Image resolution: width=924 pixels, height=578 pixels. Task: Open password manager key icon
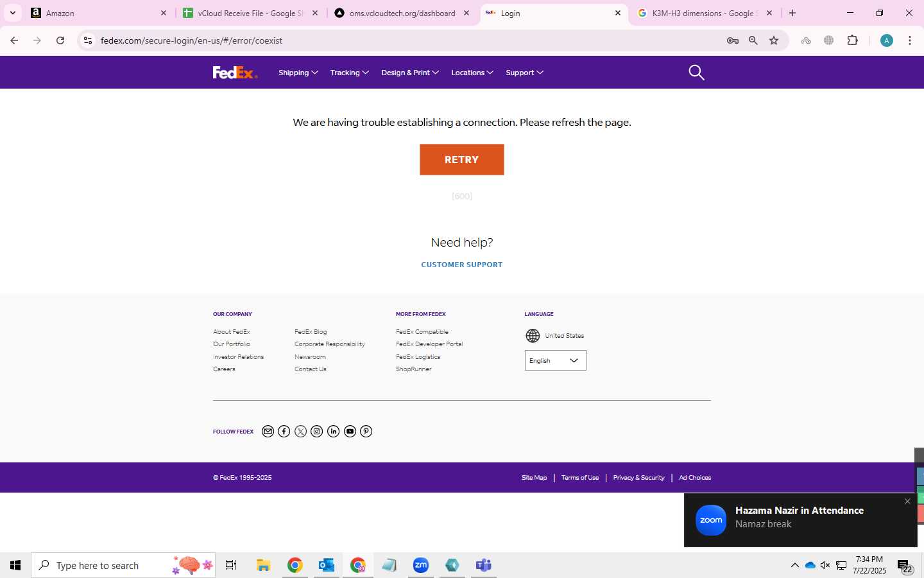point(732,40)
